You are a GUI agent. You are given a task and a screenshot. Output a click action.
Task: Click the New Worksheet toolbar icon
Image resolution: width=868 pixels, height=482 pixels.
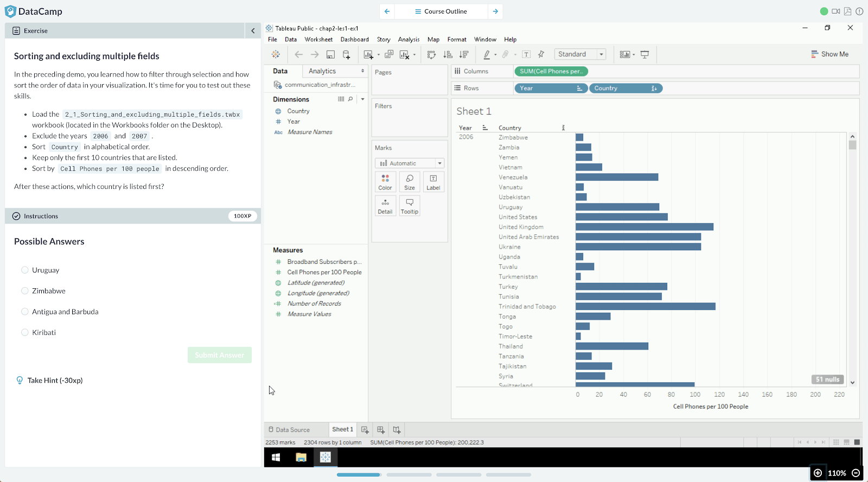point(368,54)
